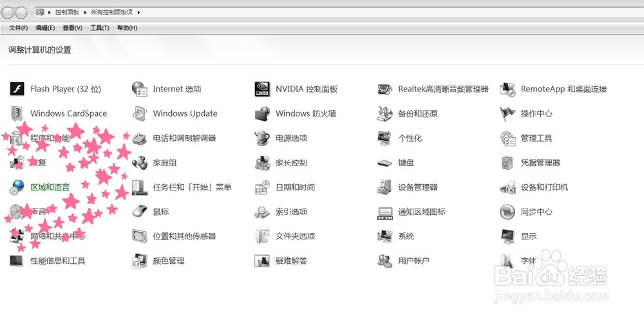Viewport: 644px width, 318px height.
Task: Open the 性能信息和工具 icon
Action: pos(17,261)
